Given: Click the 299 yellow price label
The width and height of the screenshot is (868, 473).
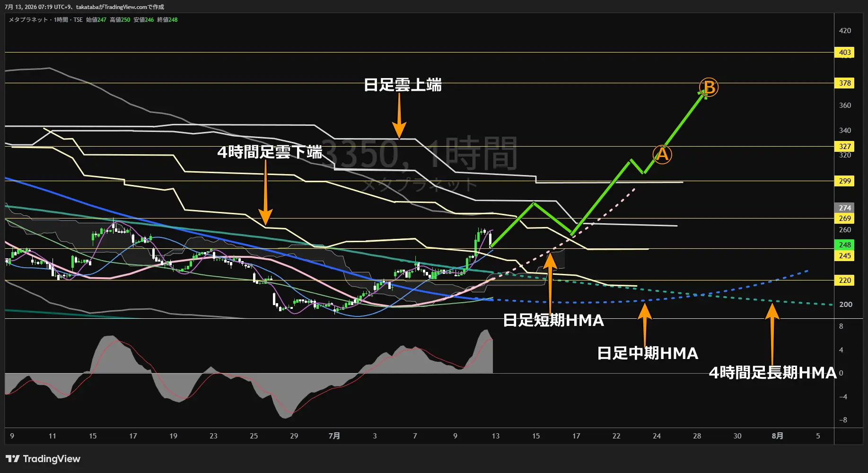Looking at the screenshot, I should pos(845,181).
